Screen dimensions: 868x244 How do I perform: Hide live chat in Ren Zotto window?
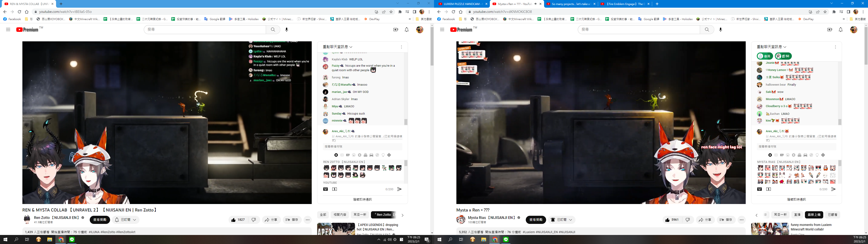coord(362,199)
